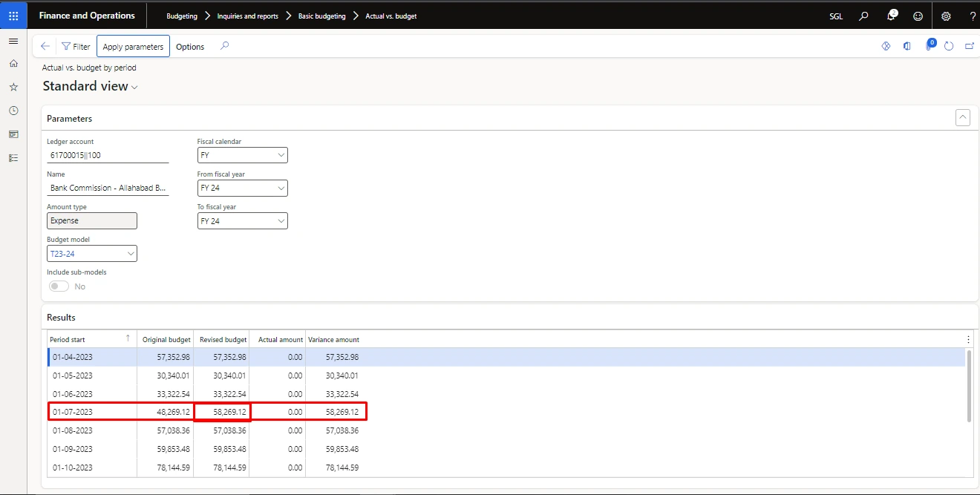This screenshot has height=495, width=980.
Task: Select the 01-07-2023 period row
Action: click(506, 412)
